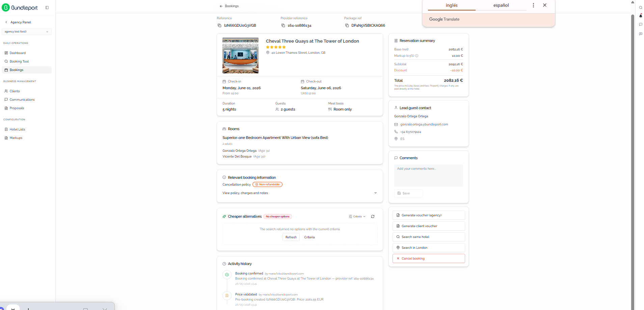Open Dashboard in the sidebar

tap(27, 53)
